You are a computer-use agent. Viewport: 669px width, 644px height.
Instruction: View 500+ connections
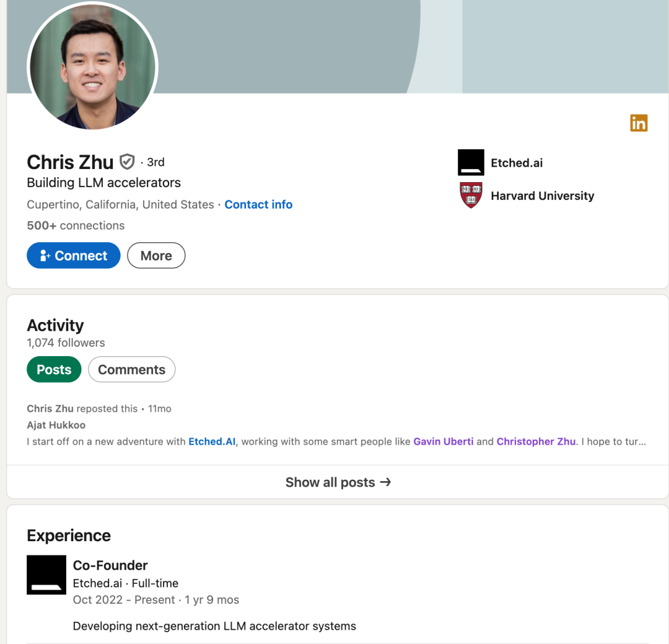tap(76, 225)
